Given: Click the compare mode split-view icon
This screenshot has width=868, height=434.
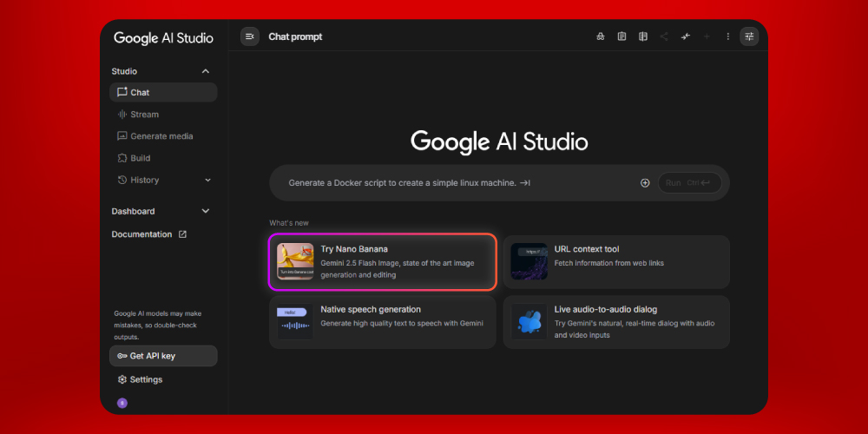Looking at the screenshot, I should [643, 36].
